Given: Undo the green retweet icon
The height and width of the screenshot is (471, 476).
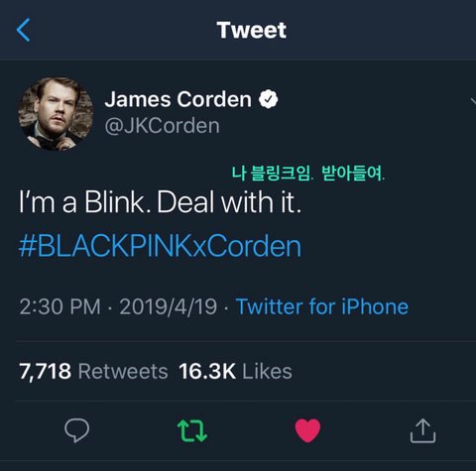Looking at the screenshot, I should point(192,430).
